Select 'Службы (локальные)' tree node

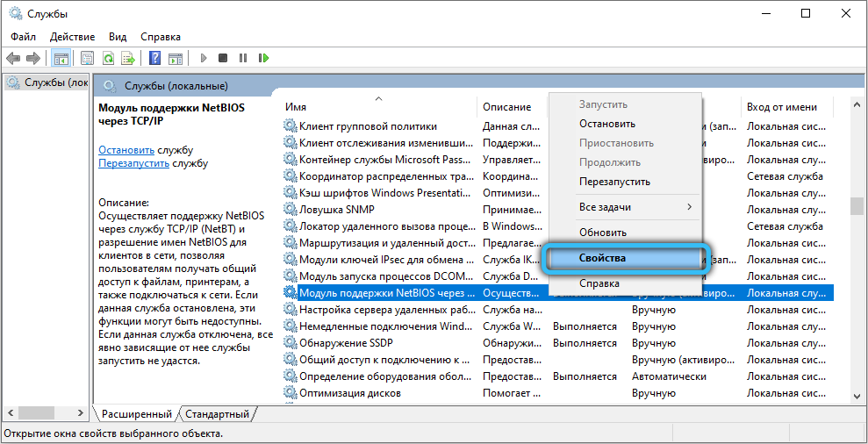[x=54, y=82]
